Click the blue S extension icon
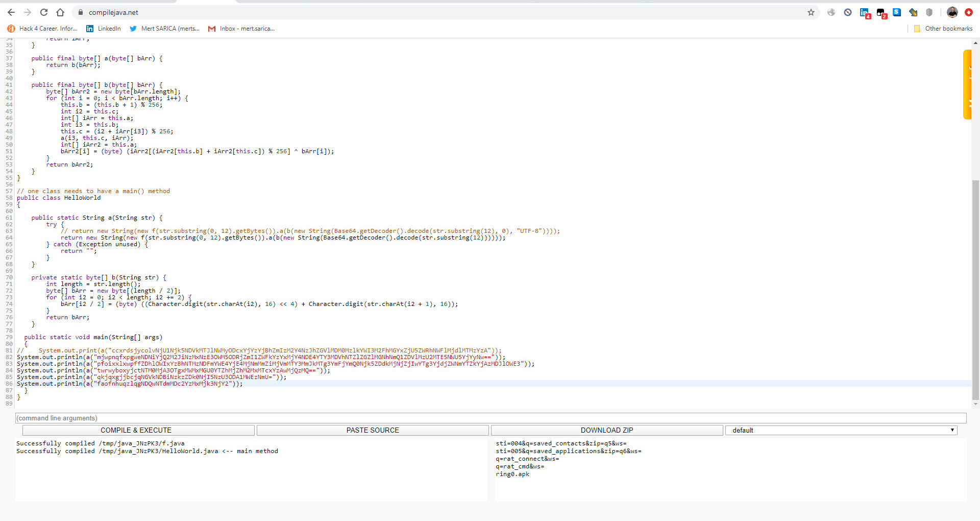Image resolution: width=980 pixels, height=521 pixels. (897, 12)
